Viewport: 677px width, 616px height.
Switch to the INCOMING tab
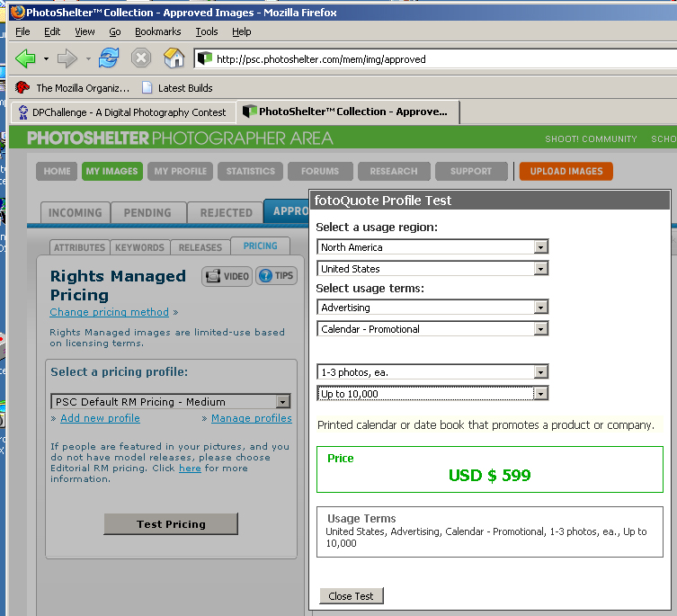[76, 212]
